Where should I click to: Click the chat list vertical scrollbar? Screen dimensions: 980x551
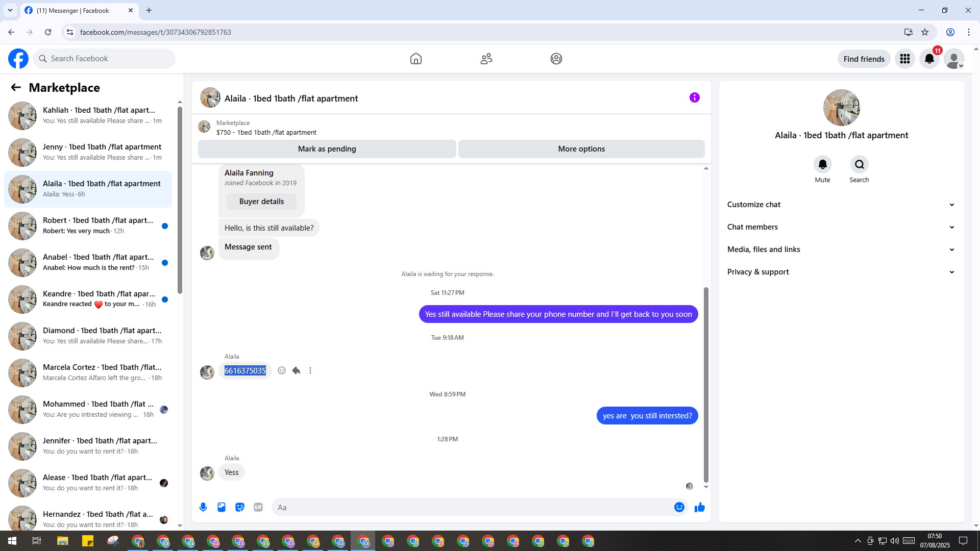point(180,201)
